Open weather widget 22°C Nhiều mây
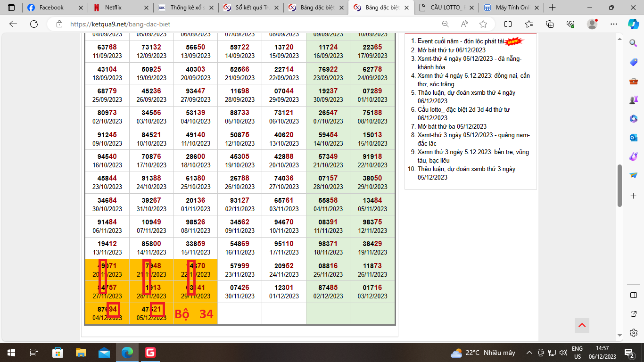Viewport: 644px width, 362px height. (x=483, y=353)
